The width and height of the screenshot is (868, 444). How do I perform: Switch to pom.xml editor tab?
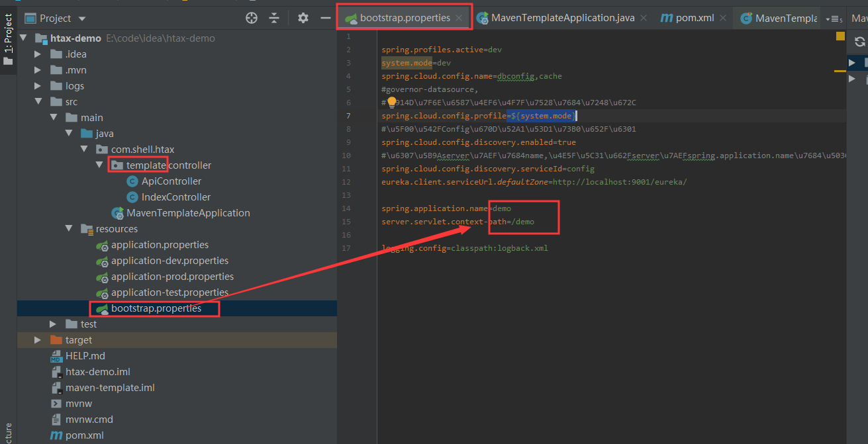[695, 19]
